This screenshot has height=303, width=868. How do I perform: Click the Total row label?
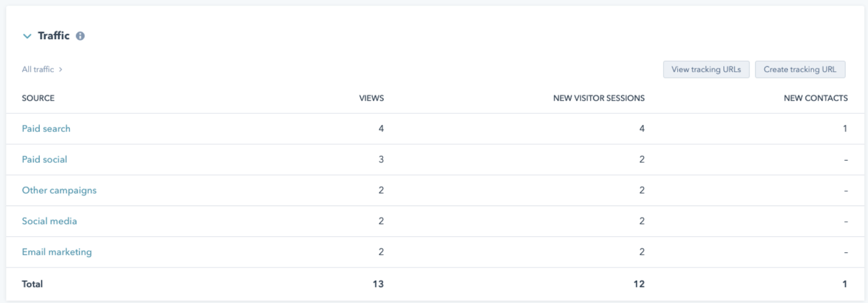(x=32, y=284)
